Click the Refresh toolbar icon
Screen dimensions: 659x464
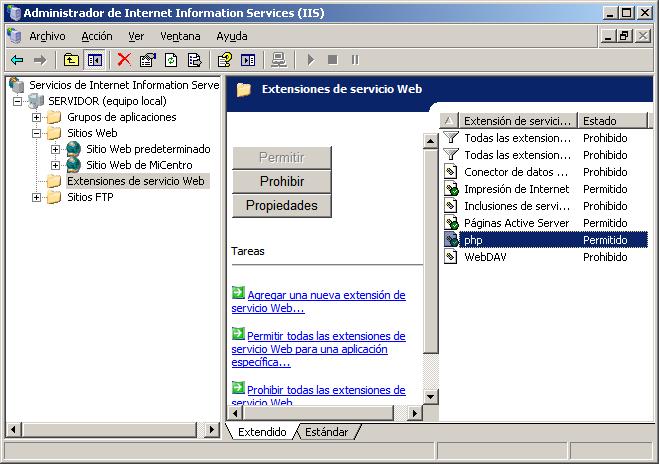click(x=171, y=60)
